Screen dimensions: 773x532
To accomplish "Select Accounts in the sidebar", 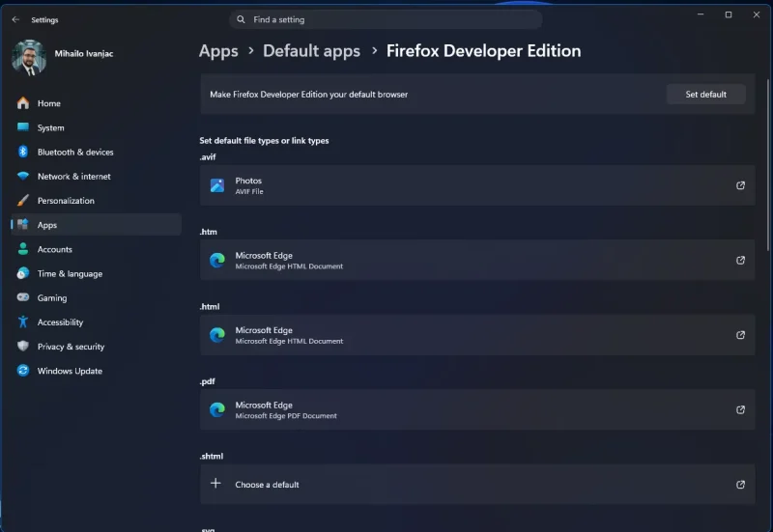I will point(96,249).
